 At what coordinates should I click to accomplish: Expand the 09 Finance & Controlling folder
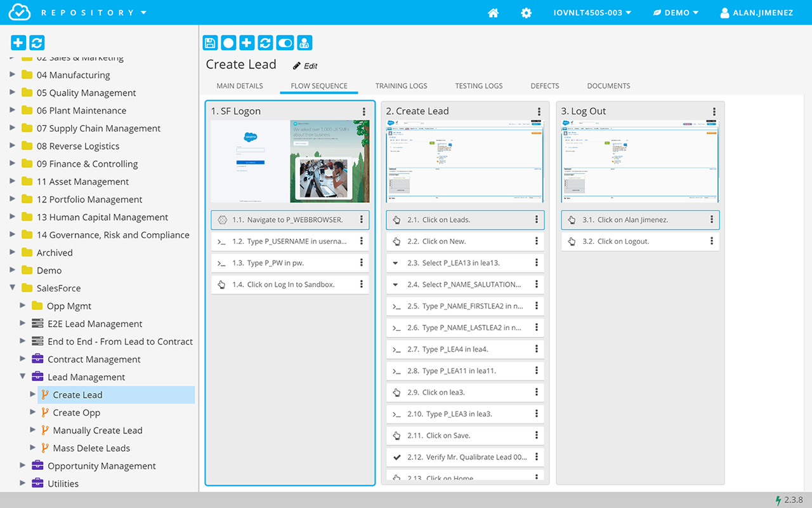(13, 164)
